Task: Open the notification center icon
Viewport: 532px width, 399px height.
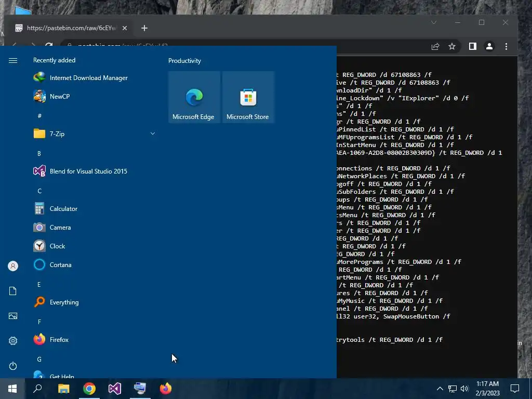Action: point(515,389)
